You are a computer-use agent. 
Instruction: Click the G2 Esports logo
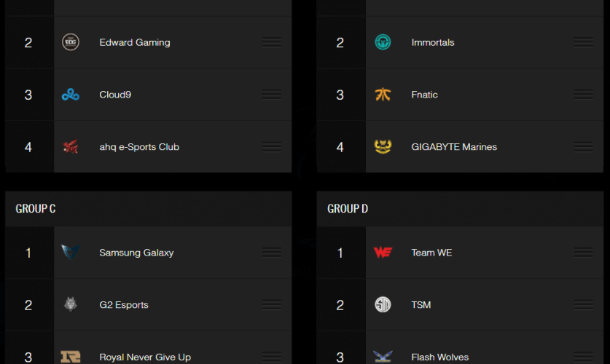click(x=71, y=305)
